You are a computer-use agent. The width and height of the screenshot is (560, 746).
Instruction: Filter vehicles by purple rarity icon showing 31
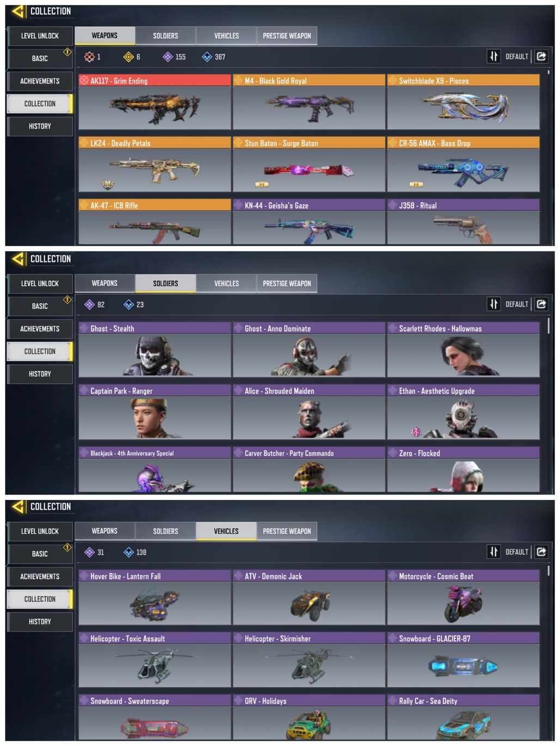89,552
